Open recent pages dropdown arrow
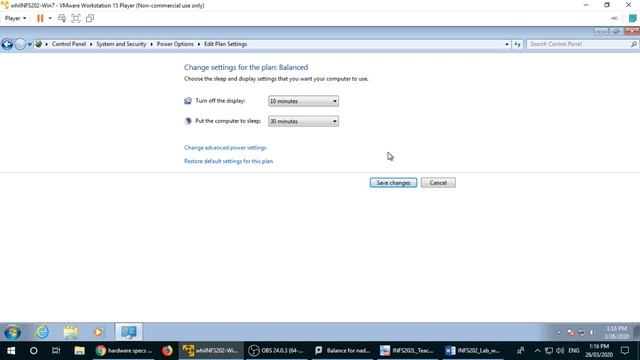Viewport: 640px width, 360px height. [x=29, y=44]
